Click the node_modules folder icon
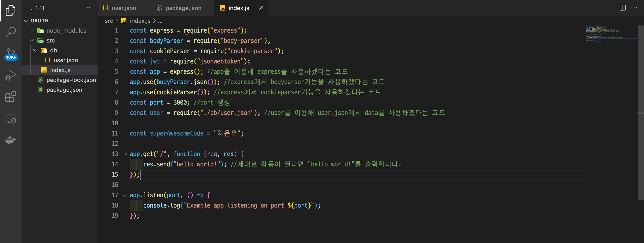This screenshot has width=644, height=243. click(x=41, y=30)
